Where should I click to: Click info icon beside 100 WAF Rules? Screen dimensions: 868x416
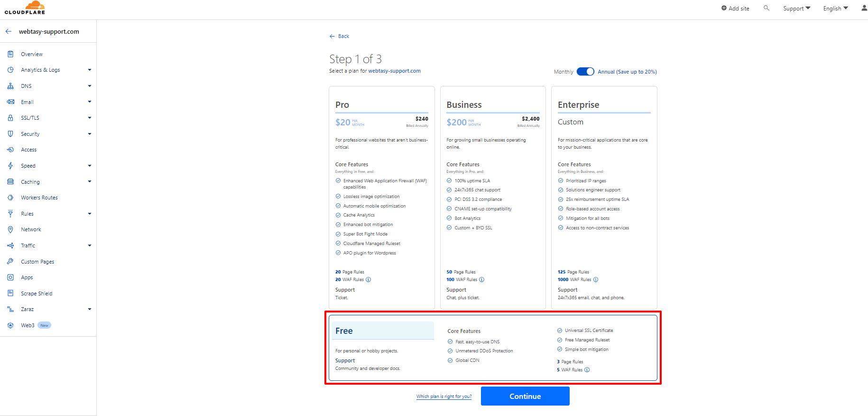click(482, 279)
